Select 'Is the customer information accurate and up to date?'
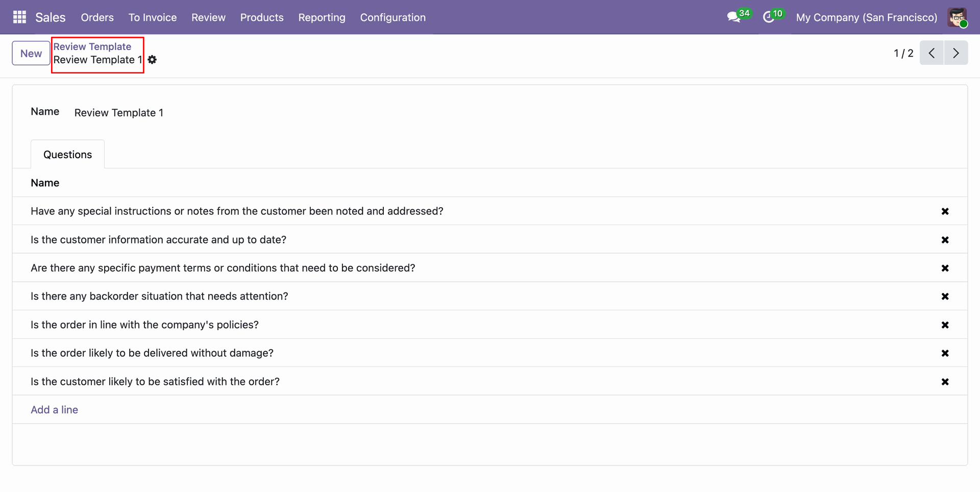Viewport: 980px width, 492px height. [158, 240]
